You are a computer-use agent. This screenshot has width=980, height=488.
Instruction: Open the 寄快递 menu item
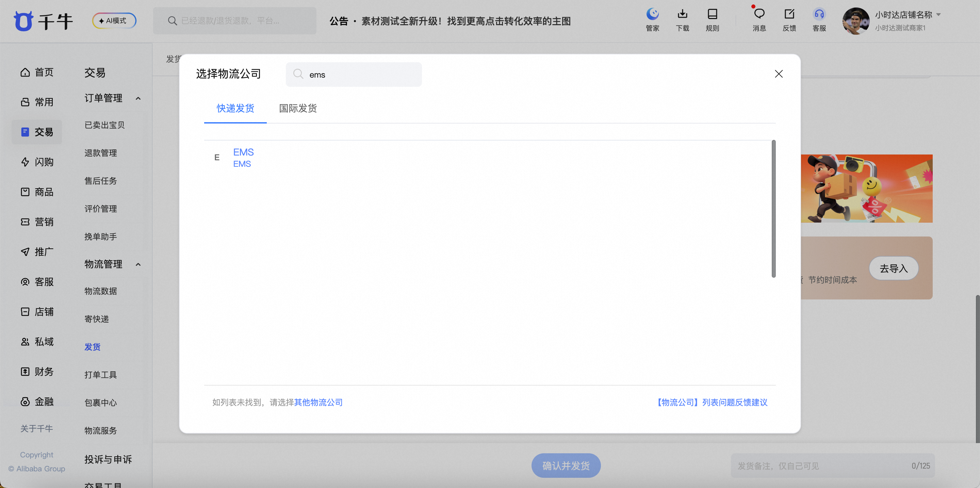(97, 319)
